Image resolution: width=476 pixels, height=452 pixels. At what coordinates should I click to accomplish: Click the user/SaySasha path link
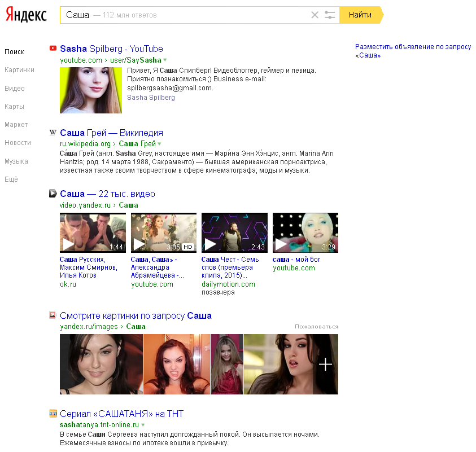click(x=136, y=60)
